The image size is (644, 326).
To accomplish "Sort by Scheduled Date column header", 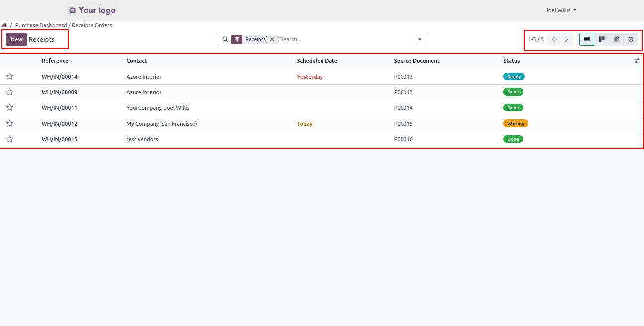I will pyautogui.click(x=317, y=61).
